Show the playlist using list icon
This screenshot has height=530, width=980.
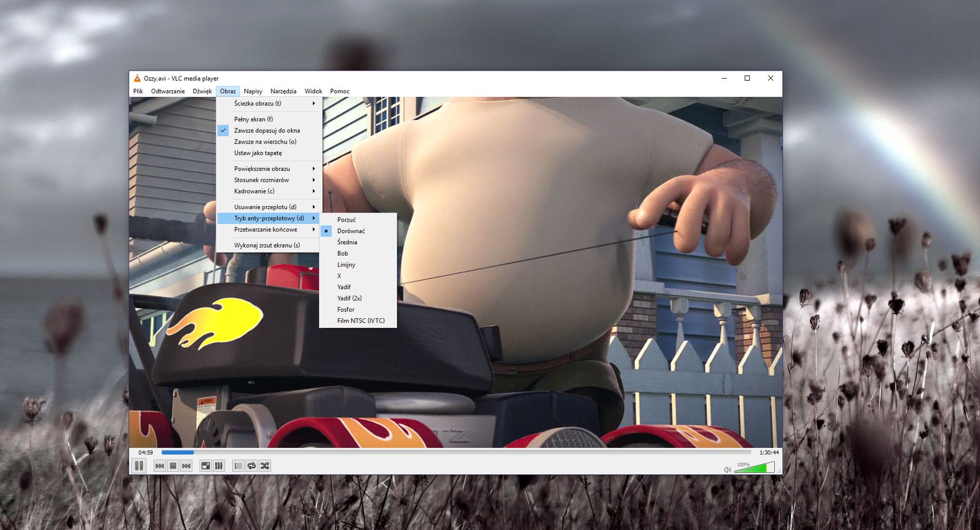(238, 466)
